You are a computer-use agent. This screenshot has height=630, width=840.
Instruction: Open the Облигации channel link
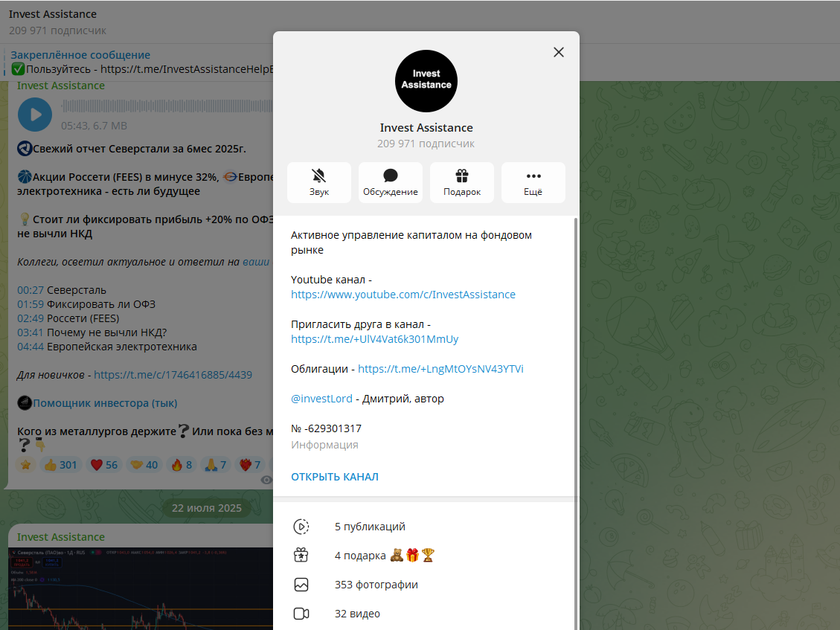point(440,369)
